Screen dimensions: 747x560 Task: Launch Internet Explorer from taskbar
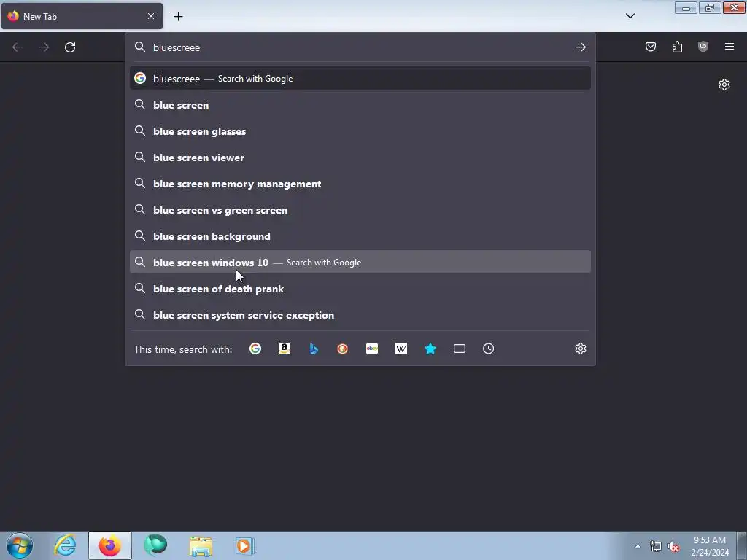pos(65,545)
